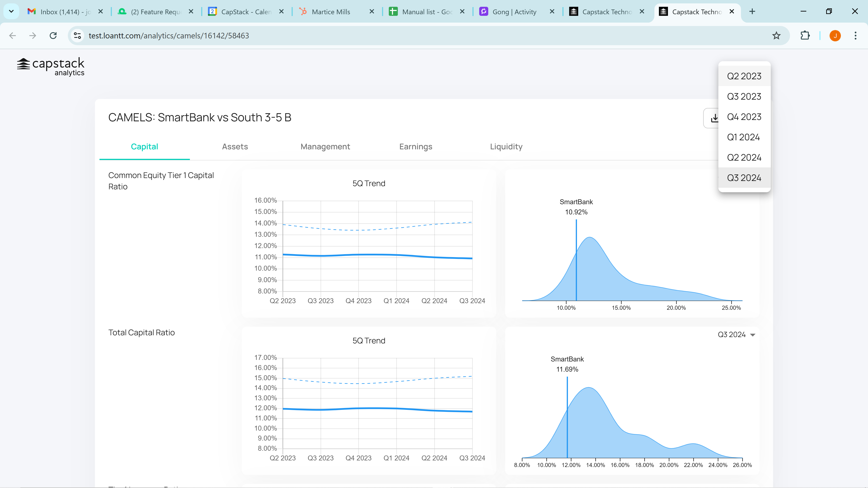868x488 pixels.
Task: Close the Martice Mills tab
Action: point(372,12)
